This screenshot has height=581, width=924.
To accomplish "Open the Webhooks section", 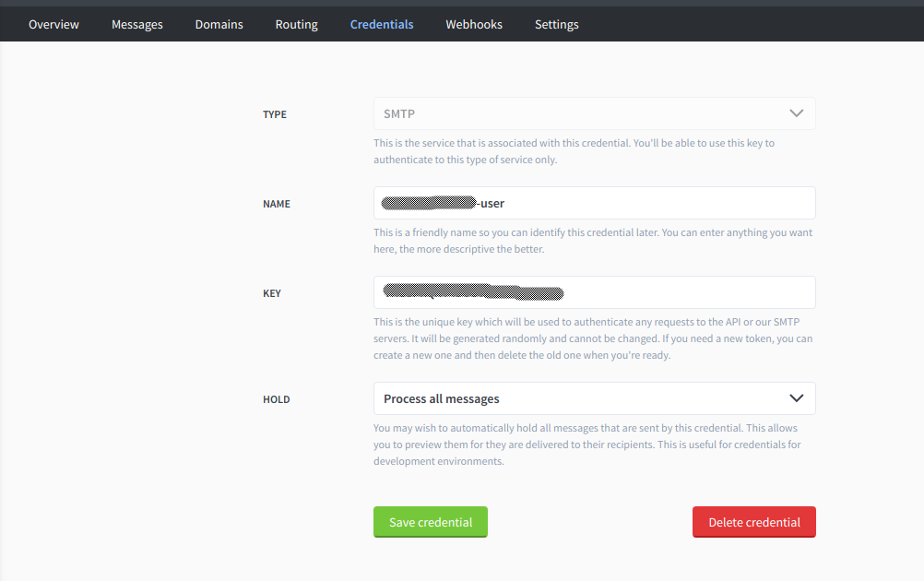I will [473, 24].
